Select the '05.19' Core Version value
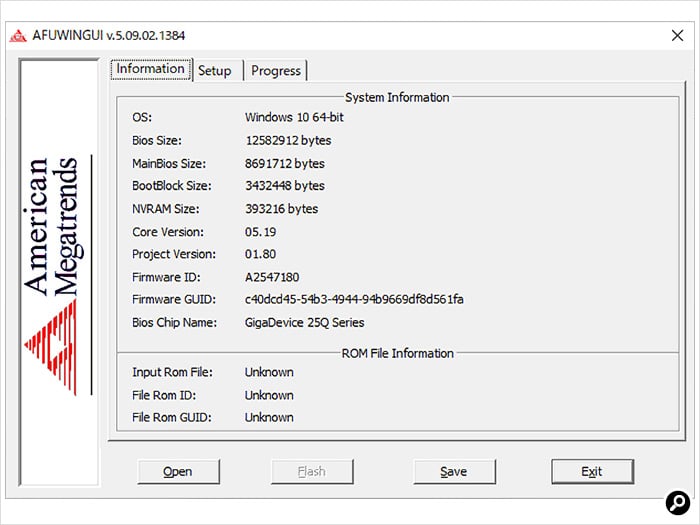Viewport: 700px width, 525px height. 260,232
